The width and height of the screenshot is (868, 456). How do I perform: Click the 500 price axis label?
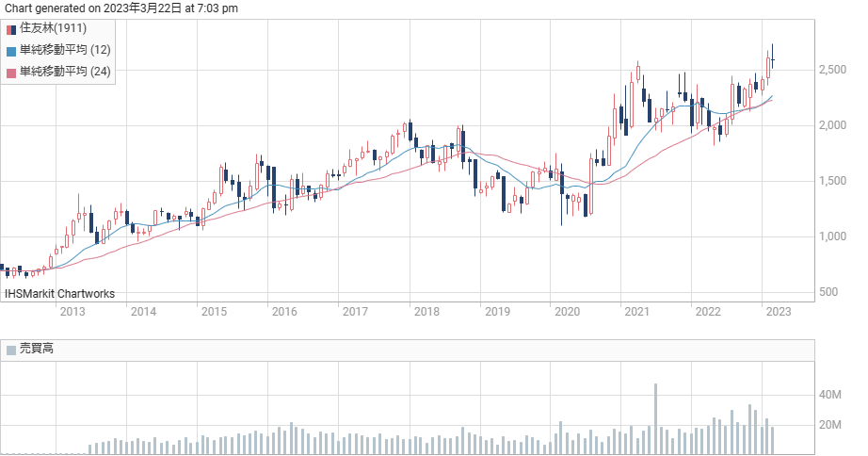828,292
